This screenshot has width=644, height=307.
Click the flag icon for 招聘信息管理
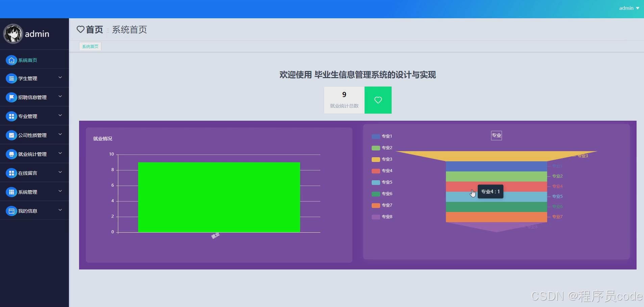[x=11, y=97]
